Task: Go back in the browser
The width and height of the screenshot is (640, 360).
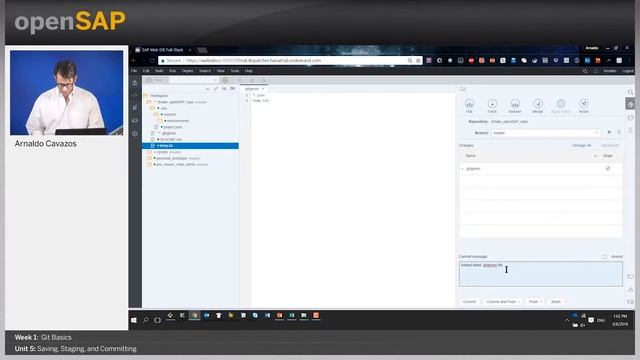Action: (x=134, y=60)
